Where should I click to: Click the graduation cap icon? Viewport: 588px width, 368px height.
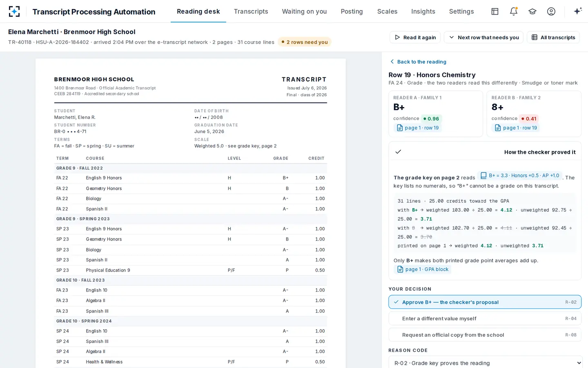532,11
